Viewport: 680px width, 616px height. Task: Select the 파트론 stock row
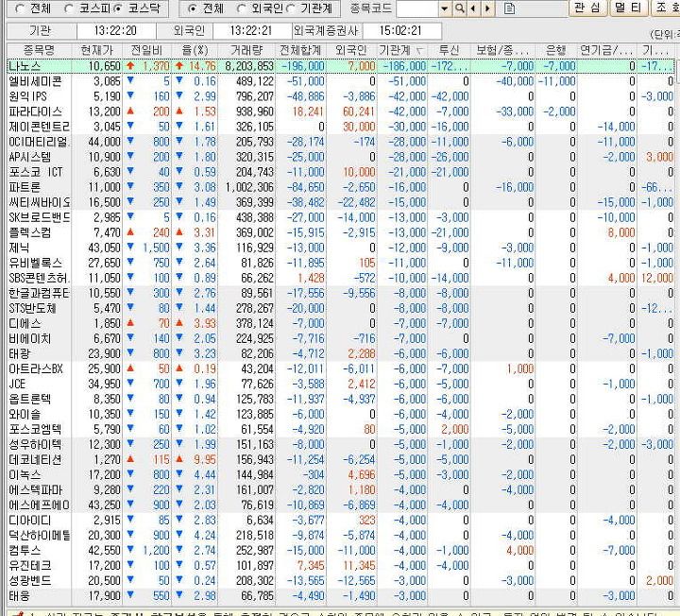point(341,187)
